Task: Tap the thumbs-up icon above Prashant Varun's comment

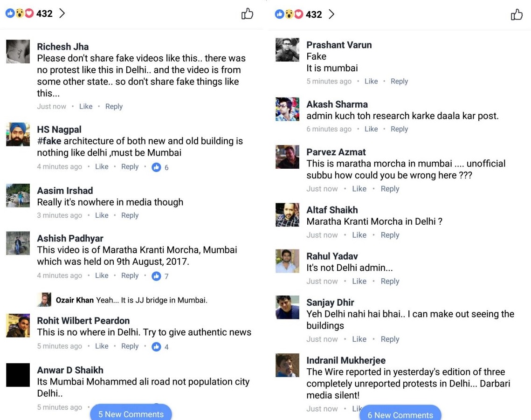Action: (x=517, y=14)
